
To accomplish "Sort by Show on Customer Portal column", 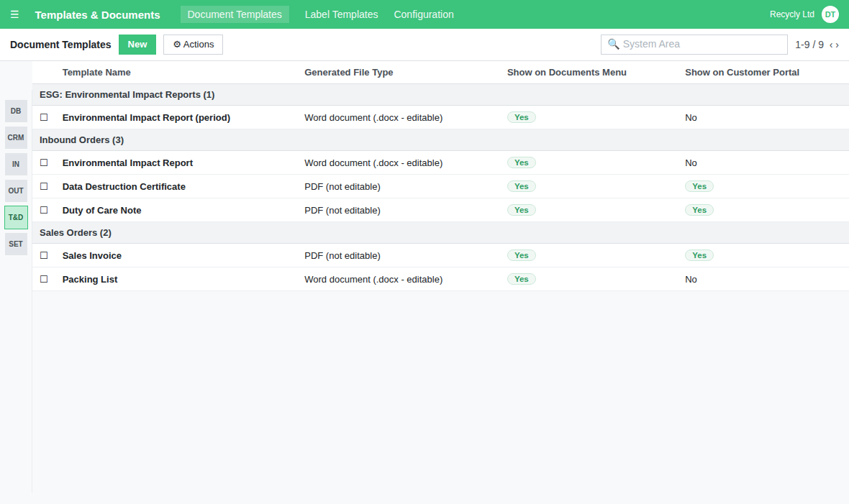I will point(742,73).
